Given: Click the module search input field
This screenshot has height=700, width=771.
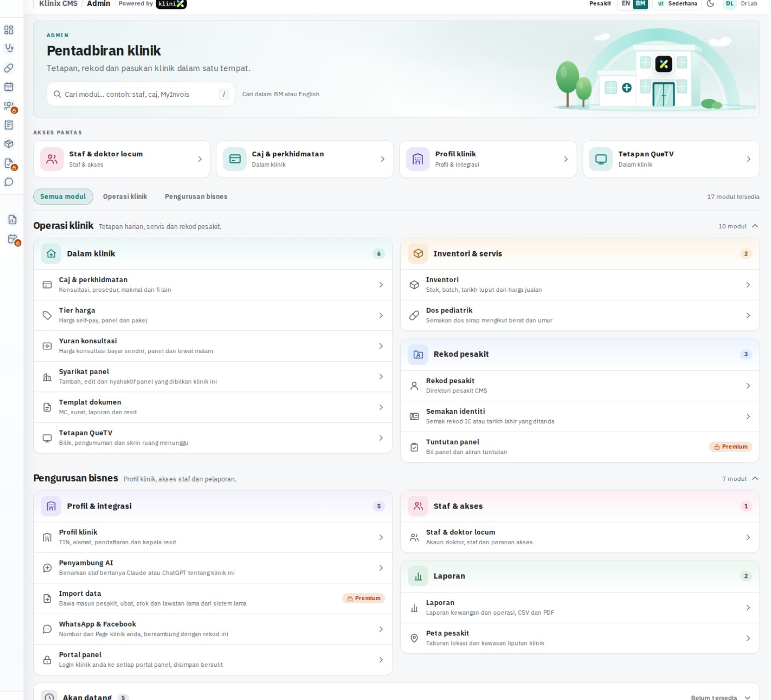Looking at the screenshot, I should 141,94.
